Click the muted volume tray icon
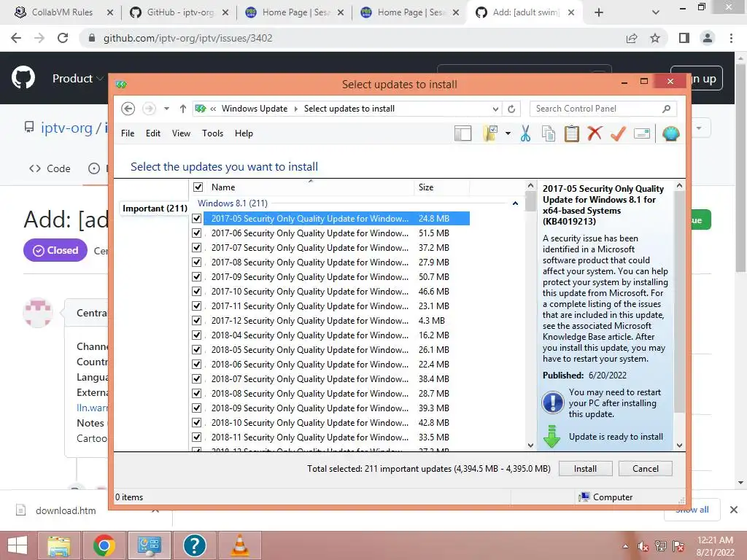747x560 pixels. [x=643, y=547]
